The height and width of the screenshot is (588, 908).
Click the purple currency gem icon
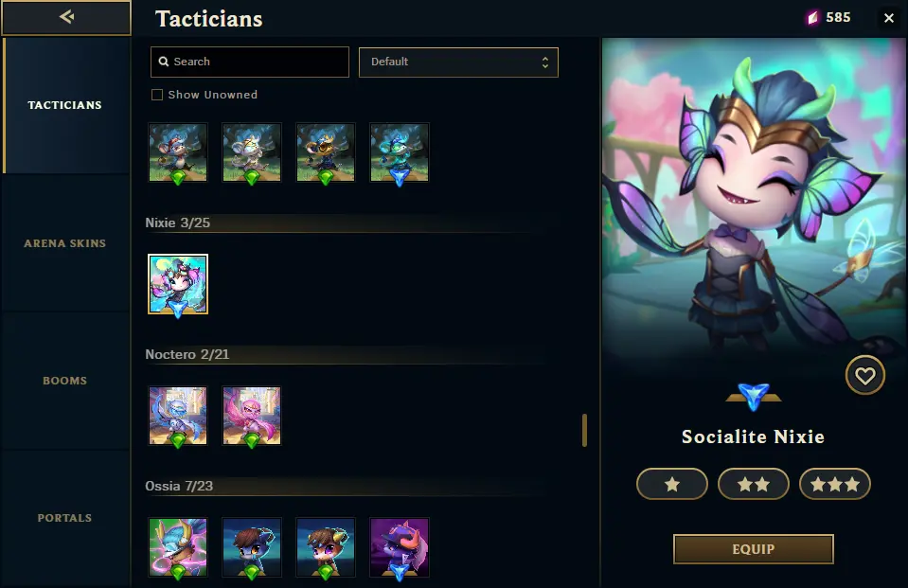[811, 17]
